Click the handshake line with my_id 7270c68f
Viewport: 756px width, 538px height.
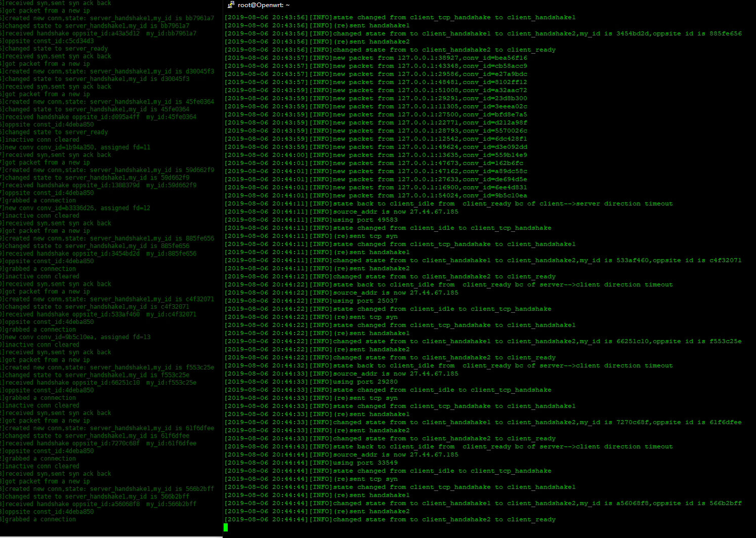[483, 422]
